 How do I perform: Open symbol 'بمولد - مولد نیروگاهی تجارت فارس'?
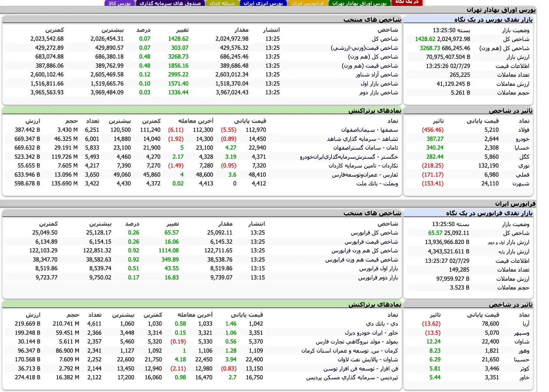click(357, 342)
